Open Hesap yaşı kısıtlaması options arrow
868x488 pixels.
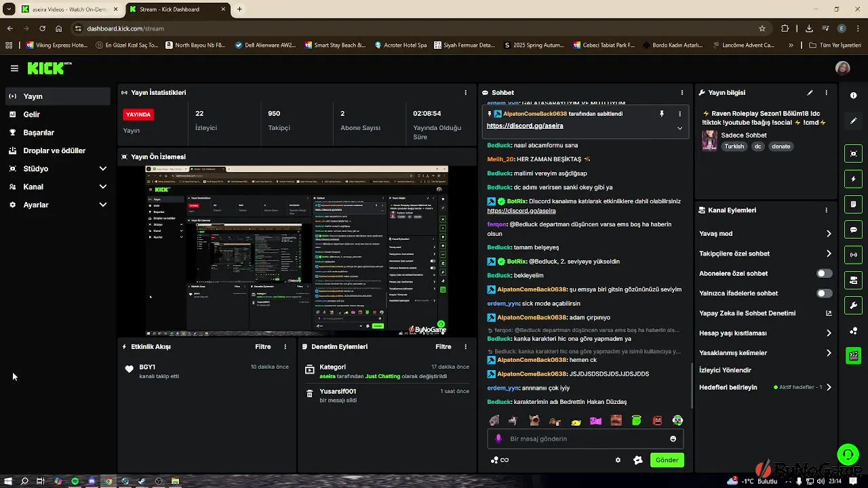(829, 333)
